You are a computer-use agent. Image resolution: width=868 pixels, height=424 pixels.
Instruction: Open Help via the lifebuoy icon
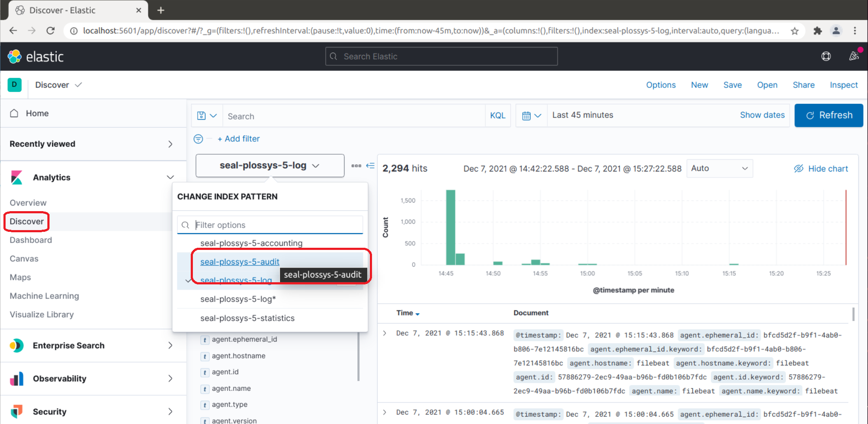(x=826, y=56)
